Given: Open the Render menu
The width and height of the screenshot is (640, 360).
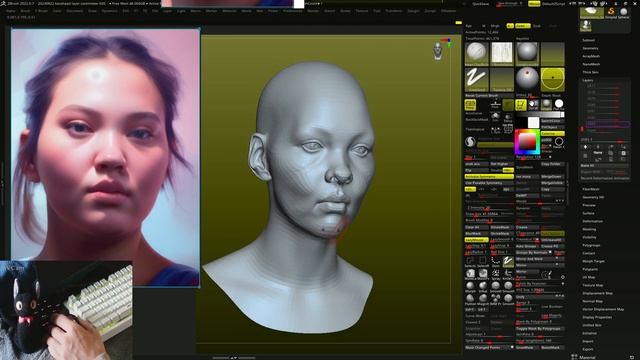Looking at the screenshot, I should click(x=313, y=11).
